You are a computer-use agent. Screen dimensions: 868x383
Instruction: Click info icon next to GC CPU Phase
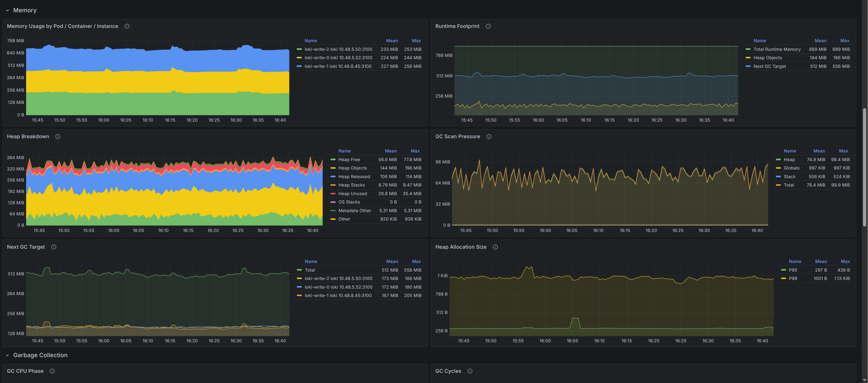(x=52, y=371)
